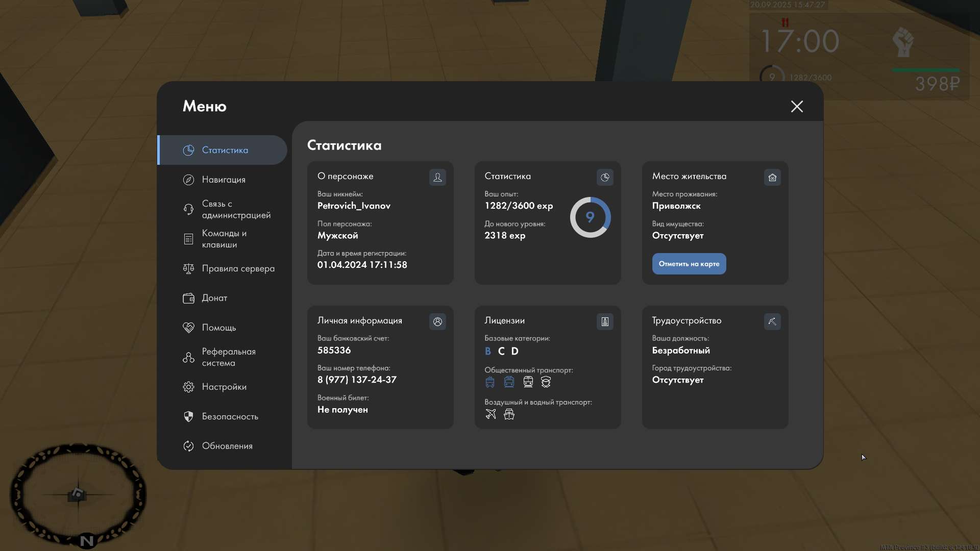Go to Правила сервера section

coord(238,268)
